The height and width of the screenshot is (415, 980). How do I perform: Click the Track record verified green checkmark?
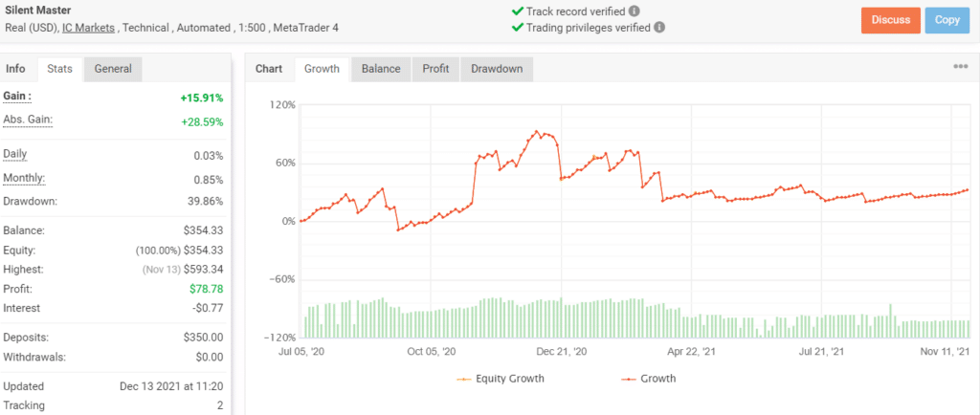point(518,11)
